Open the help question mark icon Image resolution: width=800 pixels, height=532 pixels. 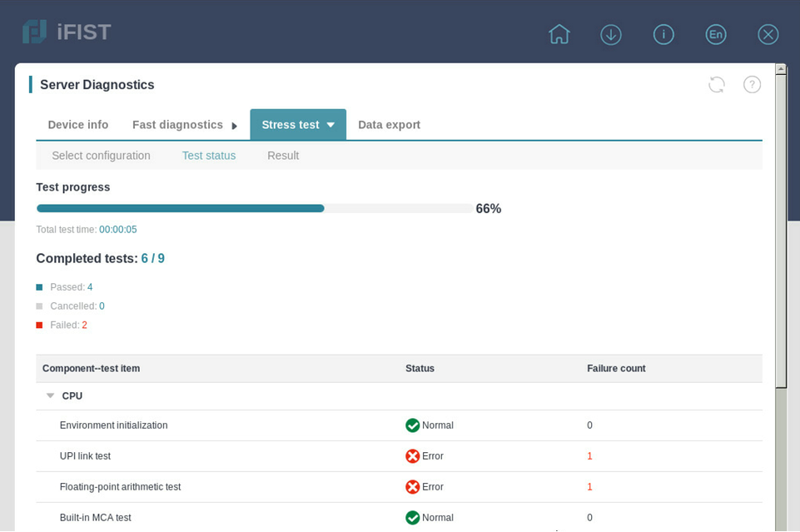pyautogui.click(x=752, y=85)
